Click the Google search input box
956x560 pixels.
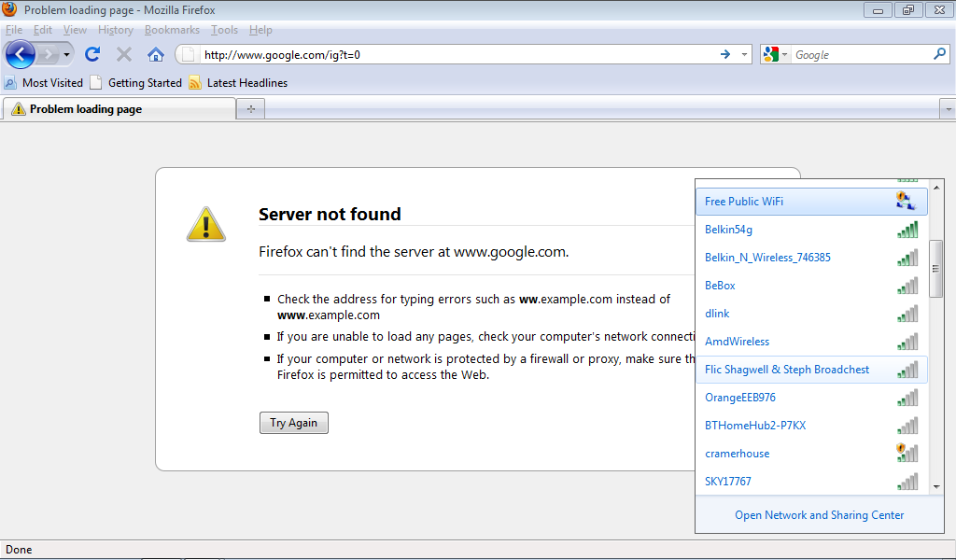(x=862, y=55)
